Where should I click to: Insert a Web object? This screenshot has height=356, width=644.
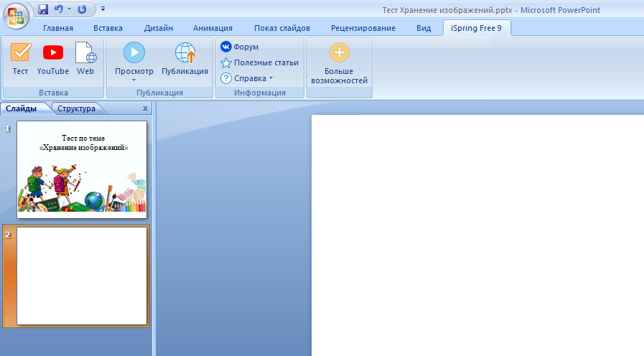85,59
